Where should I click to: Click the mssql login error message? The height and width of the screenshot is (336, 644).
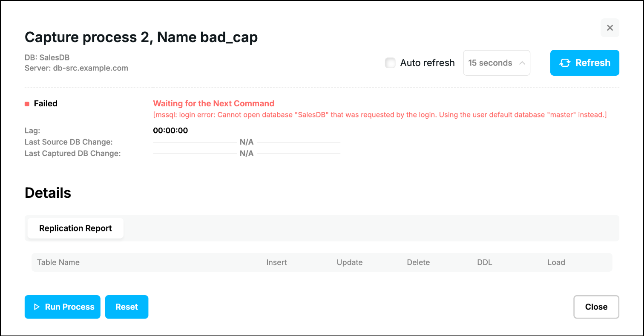tap(380, 115)
